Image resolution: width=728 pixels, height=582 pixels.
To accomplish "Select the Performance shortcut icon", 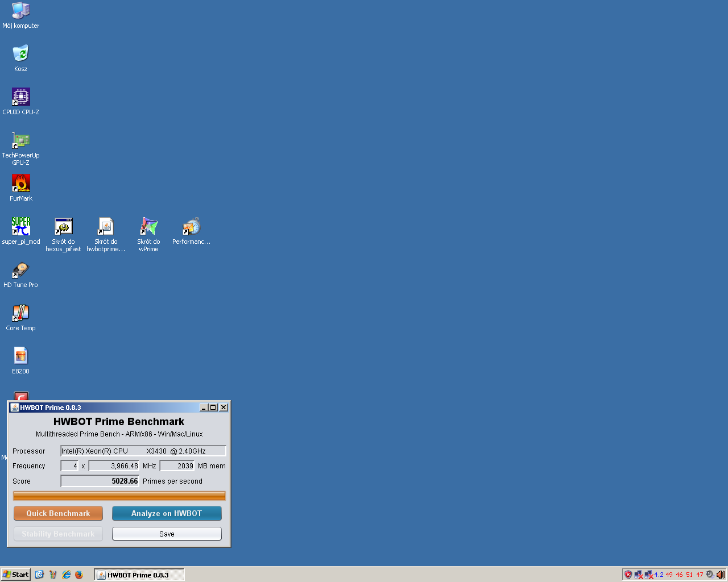I will (x=191, y=231).
